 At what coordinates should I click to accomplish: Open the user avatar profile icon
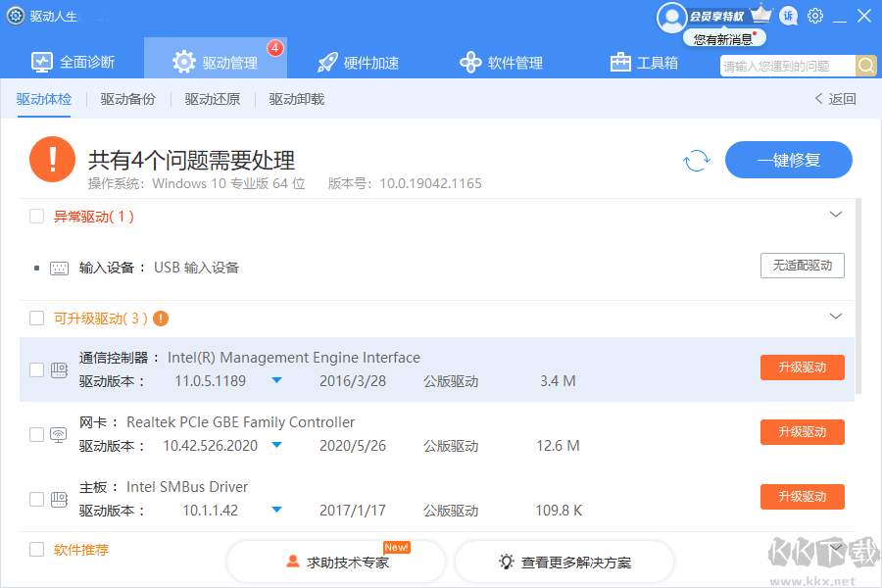(x=671, y=18)
